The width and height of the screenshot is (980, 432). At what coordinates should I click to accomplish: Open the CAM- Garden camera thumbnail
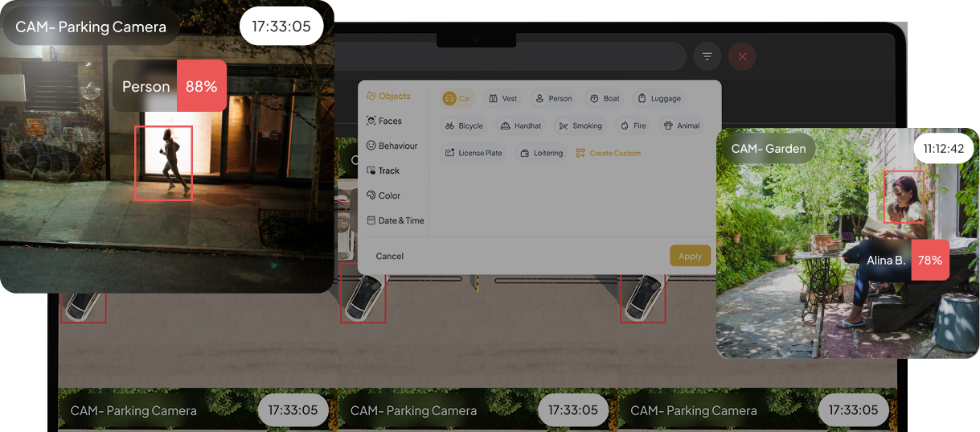click(x=847, y=243)
